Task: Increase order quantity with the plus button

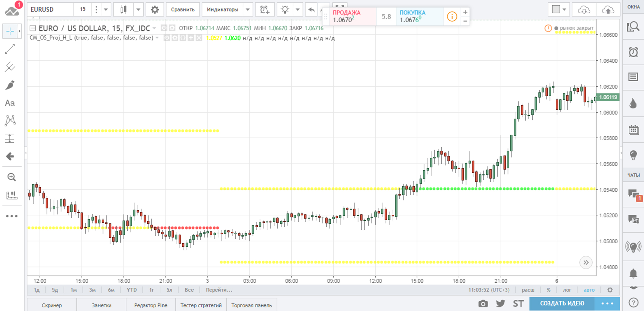Action: (465, 12)
